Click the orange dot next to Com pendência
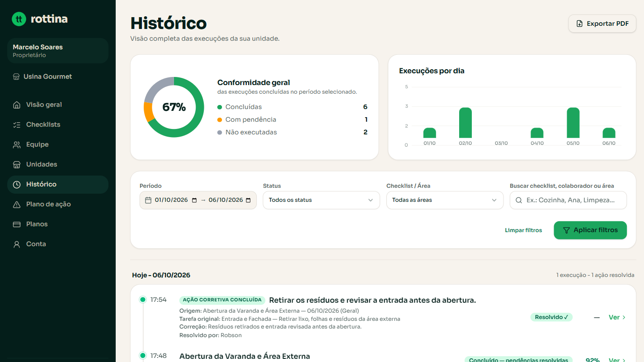 pos(220,120)
